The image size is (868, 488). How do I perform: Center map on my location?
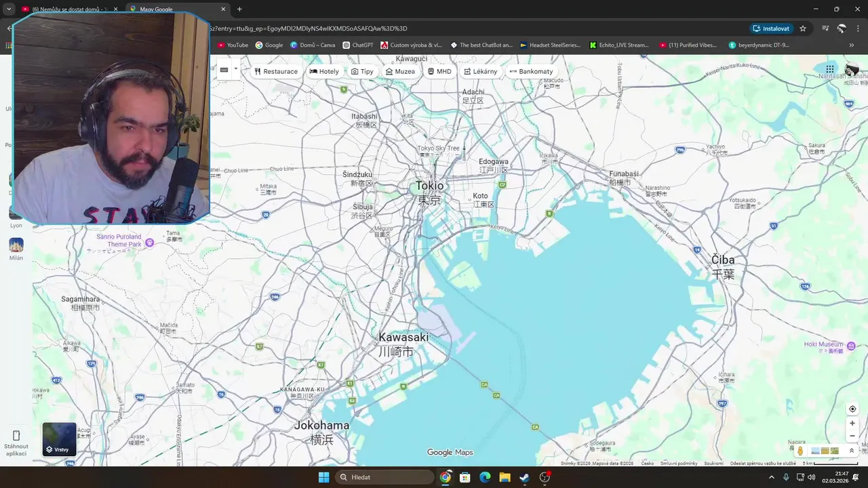[x=852, y=409]
